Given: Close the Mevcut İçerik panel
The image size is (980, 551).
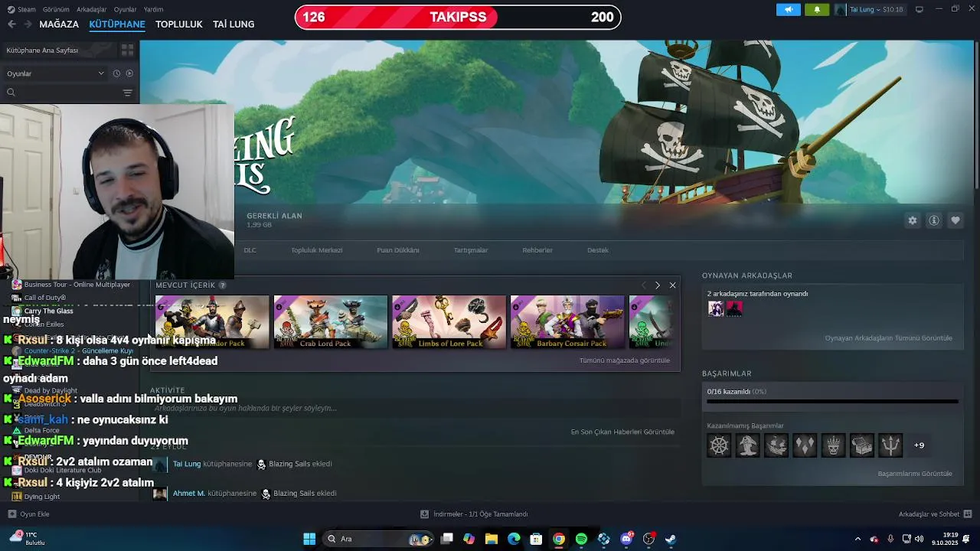Looking at the screenshot, I should [672, 285].
